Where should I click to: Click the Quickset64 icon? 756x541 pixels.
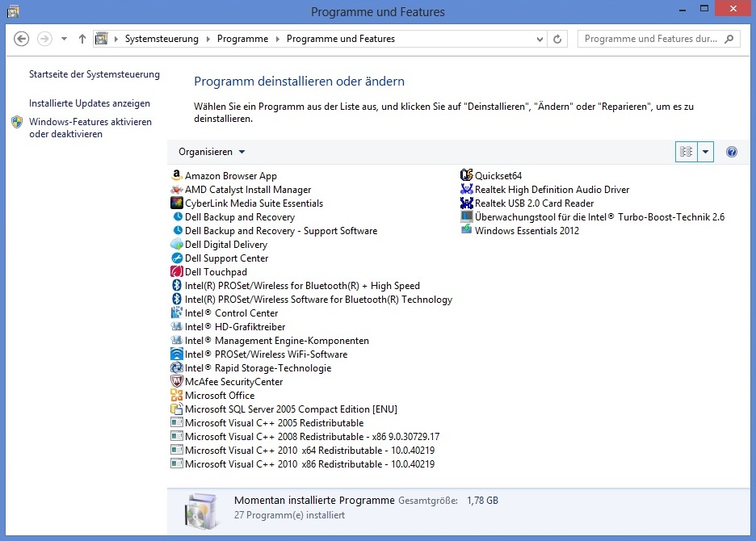tap(467, 175)
